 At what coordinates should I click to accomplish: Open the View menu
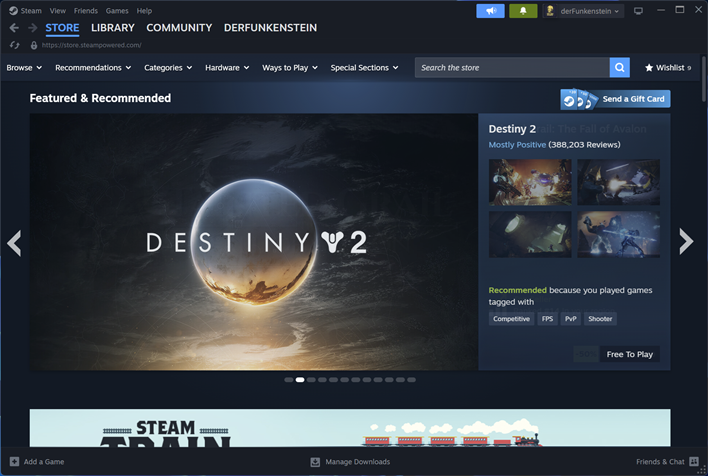tap(57, 11)
